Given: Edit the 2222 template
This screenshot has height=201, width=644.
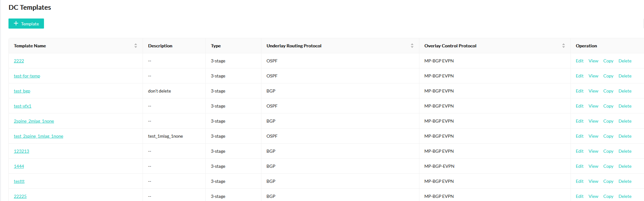Looking at the screenshot, I should click(x=580, y=61).
